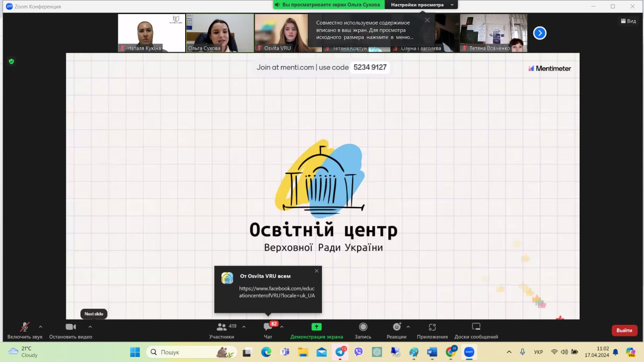Viewport: 644px width, 362px height.
Task: Open the Чат chat panel
Action: tap(268, 330)
